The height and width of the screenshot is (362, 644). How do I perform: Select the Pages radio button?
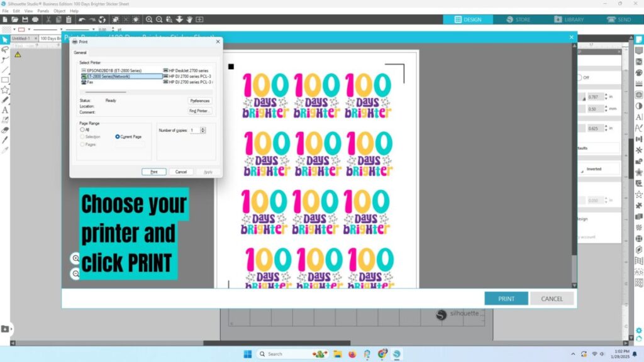pyautogui.click(x=82, y=145)
